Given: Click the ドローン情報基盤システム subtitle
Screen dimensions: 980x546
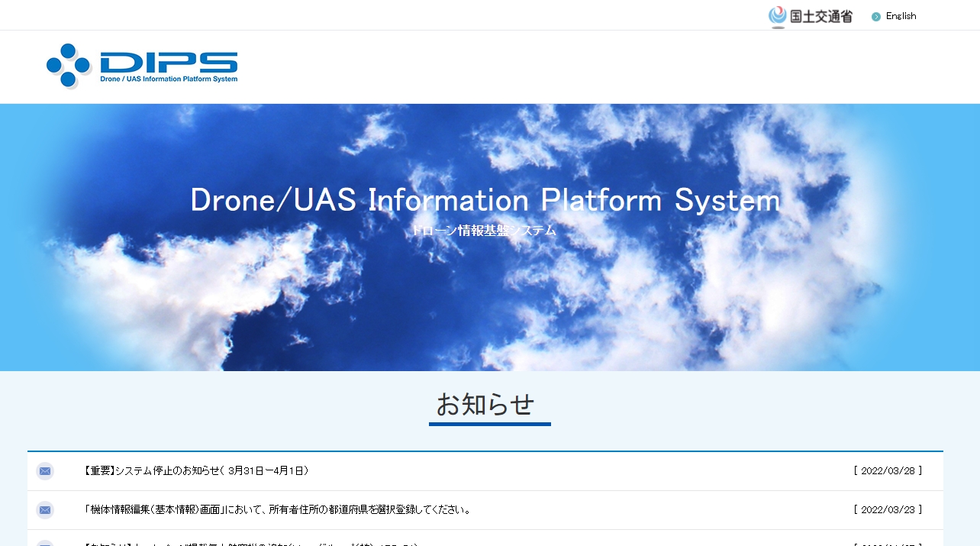Looking at the screenshot, I should coord(484,231).
